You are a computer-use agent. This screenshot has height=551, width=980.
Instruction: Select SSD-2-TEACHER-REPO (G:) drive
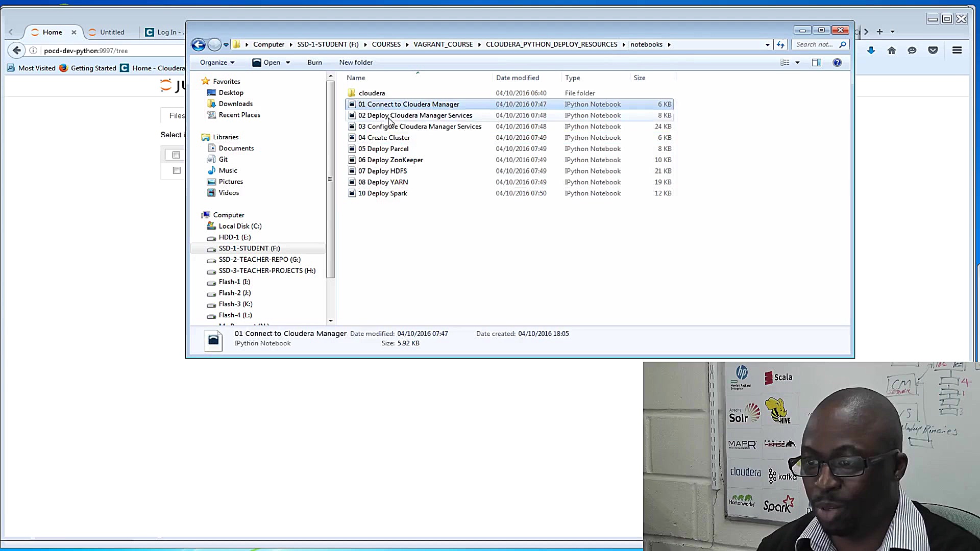260,260
